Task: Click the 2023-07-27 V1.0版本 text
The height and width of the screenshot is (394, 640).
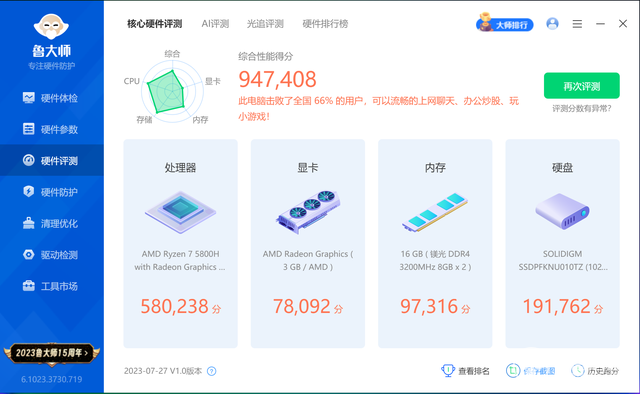Action: [163, 371]
